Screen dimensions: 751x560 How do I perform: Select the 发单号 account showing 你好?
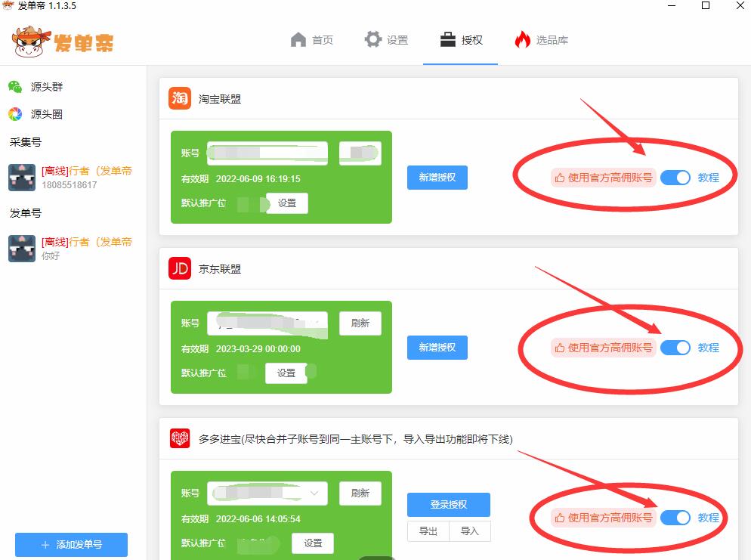(72, 249)
